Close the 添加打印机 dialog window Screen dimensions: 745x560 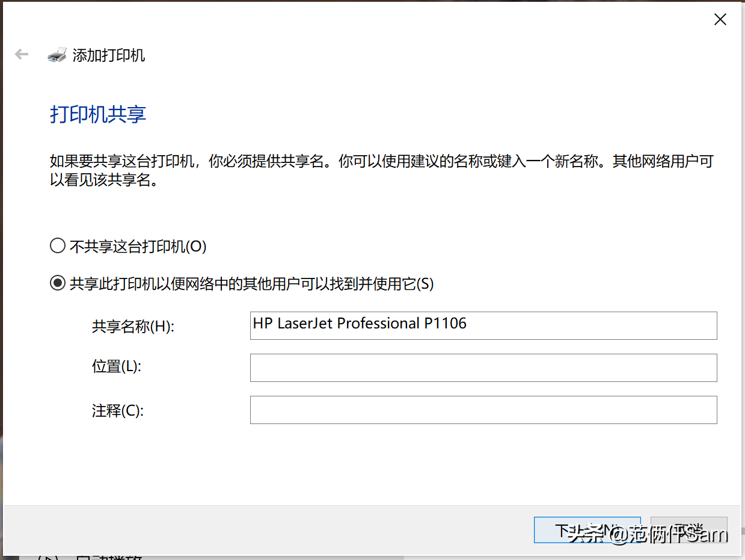tap(720, 19)
